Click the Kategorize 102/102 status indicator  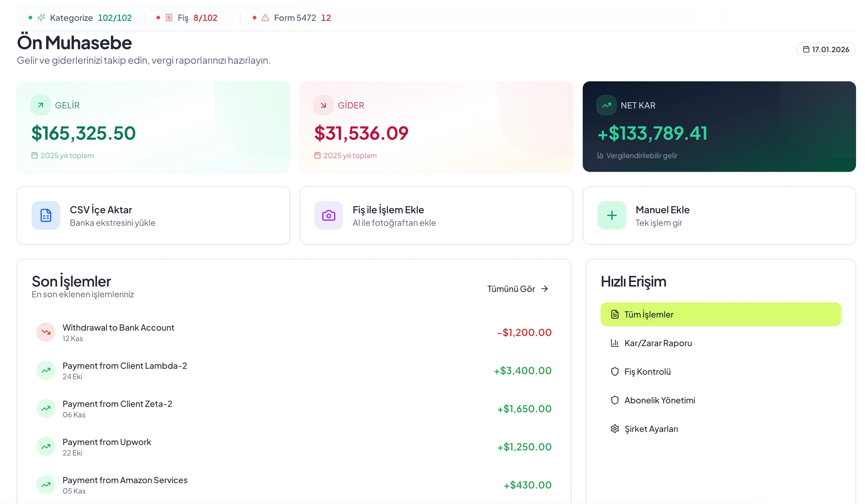pos(91,18)
